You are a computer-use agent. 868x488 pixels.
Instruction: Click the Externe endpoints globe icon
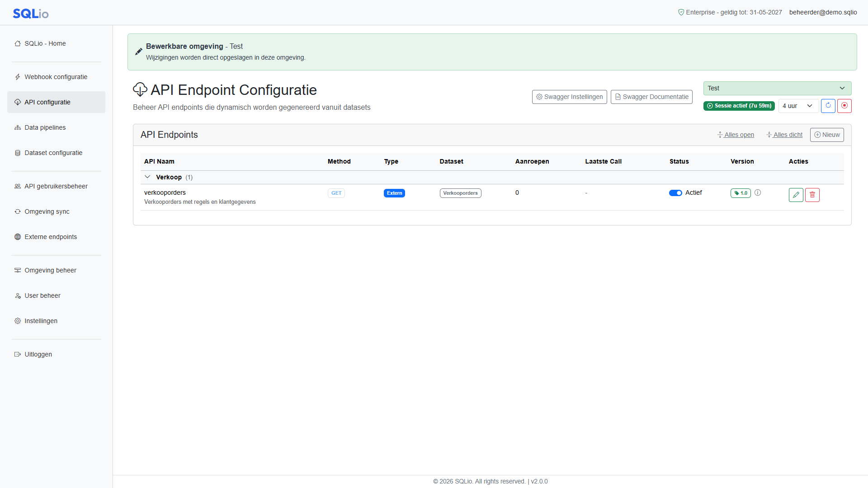tap(18, 237)
